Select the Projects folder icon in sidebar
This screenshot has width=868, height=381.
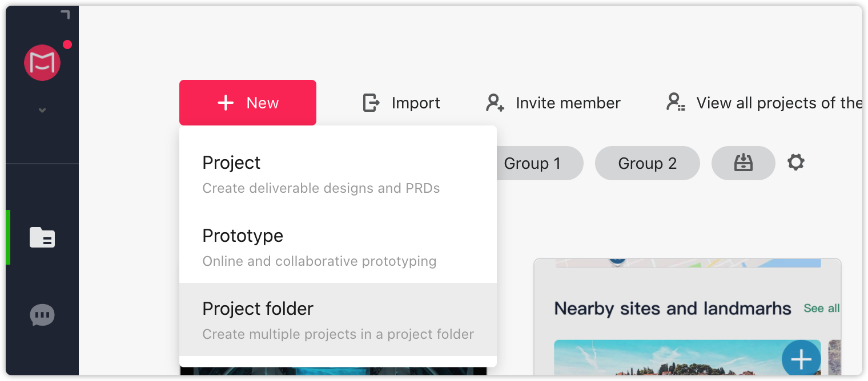point(42,237)
